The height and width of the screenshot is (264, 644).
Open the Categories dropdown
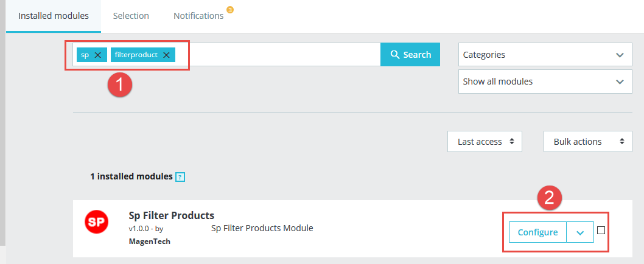tap(545, 55)
